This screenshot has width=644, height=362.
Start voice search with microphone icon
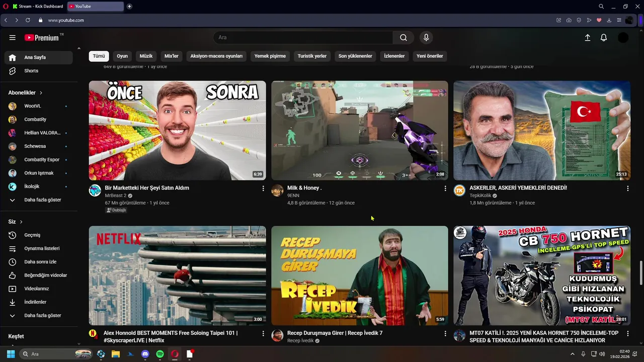tap(426, 38)
